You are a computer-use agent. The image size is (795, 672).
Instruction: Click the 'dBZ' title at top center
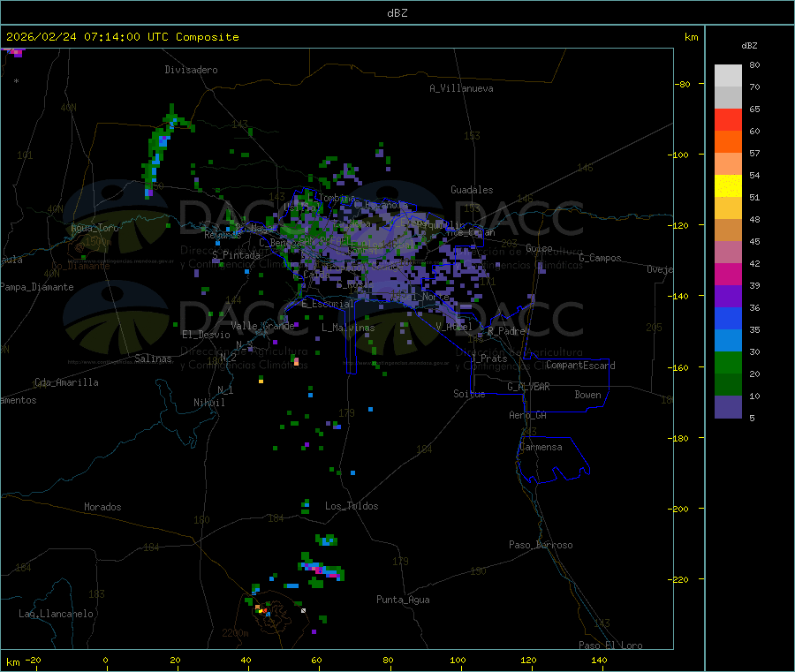pos(397,13)
